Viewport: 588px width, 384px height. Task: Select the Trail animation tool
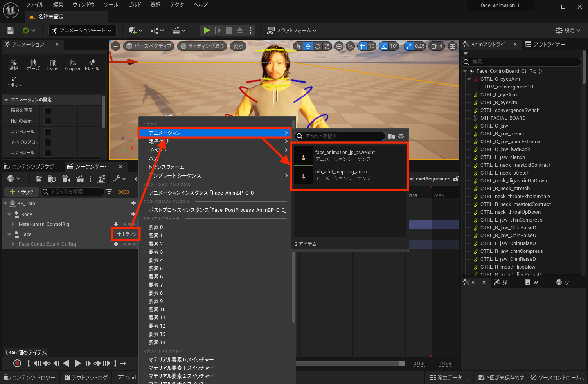pos(92,65)
